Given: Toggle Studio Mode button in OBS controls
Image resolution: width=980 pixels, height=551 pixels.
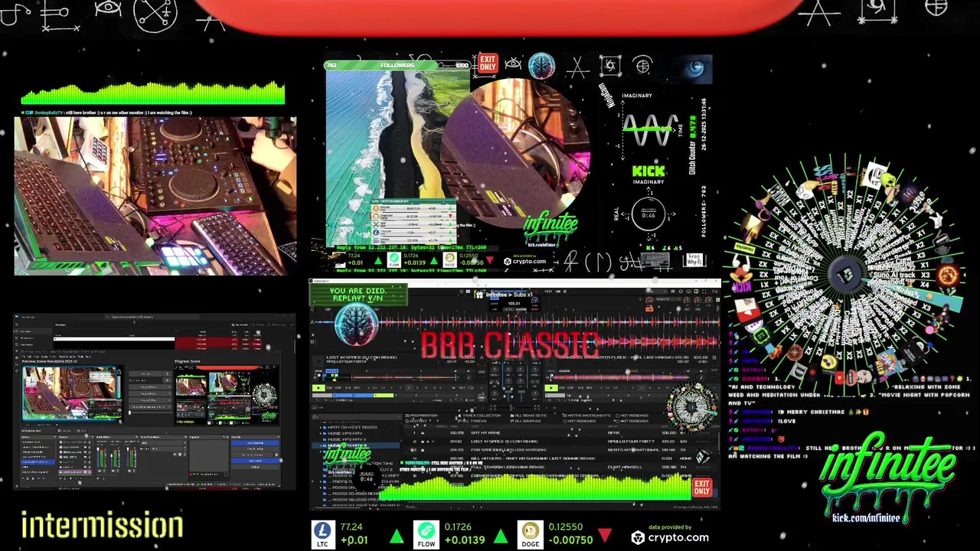Looking at the screenshot, I should pos(255,461).
